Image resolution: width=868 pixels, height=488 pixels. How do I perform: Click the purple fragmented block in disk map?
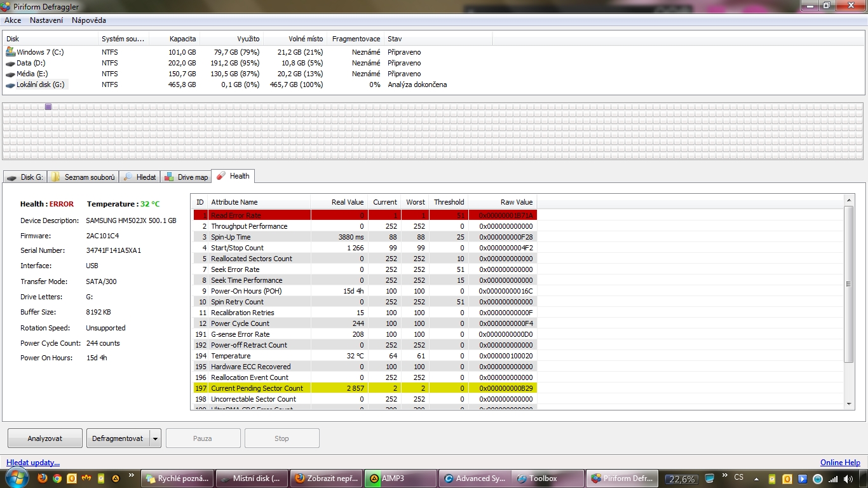[48, 107]
